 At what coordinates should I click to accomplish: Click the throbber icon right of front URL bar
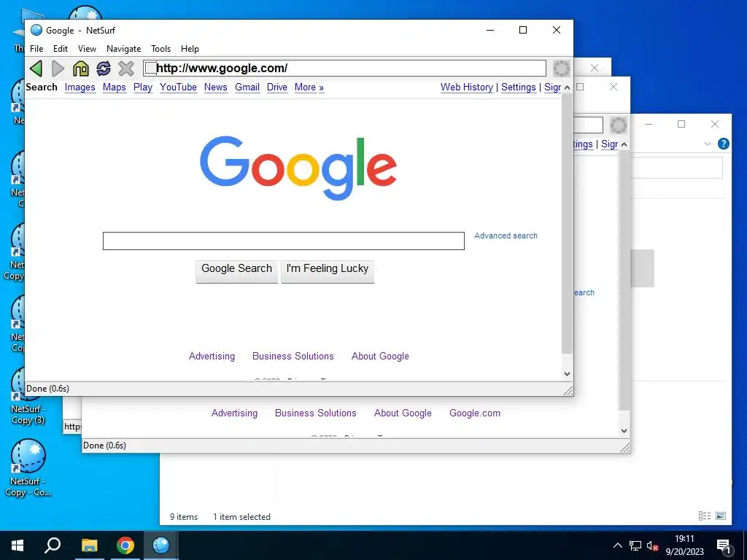click(x=562, y=68)
